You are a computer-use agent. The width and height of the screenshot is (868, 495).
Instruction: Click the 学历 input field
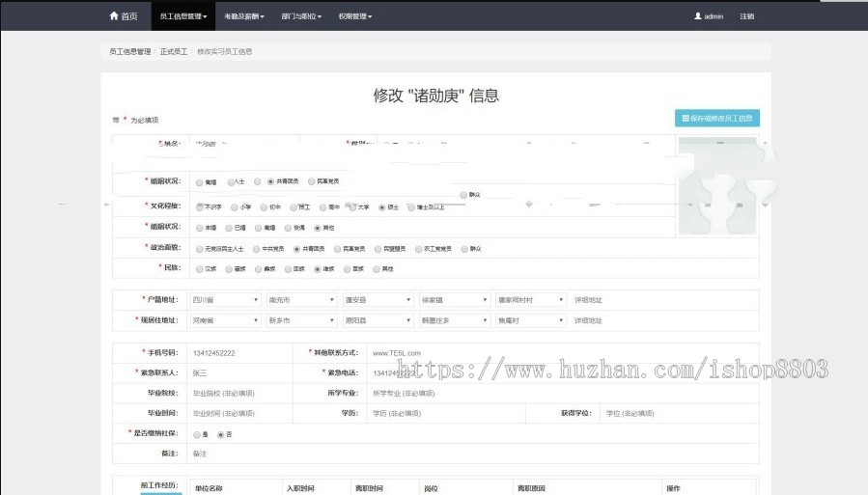tap(446, 413)
